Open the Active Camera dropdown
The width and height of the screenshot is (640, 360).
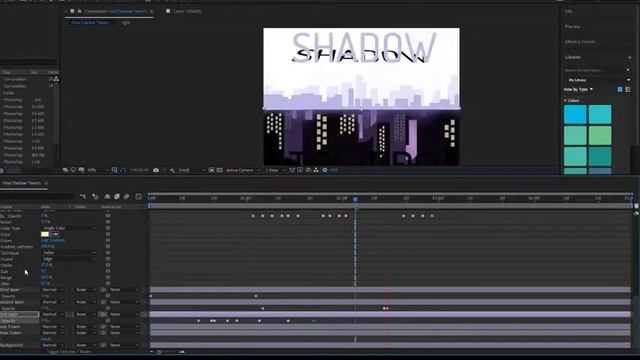coord(243,170)
